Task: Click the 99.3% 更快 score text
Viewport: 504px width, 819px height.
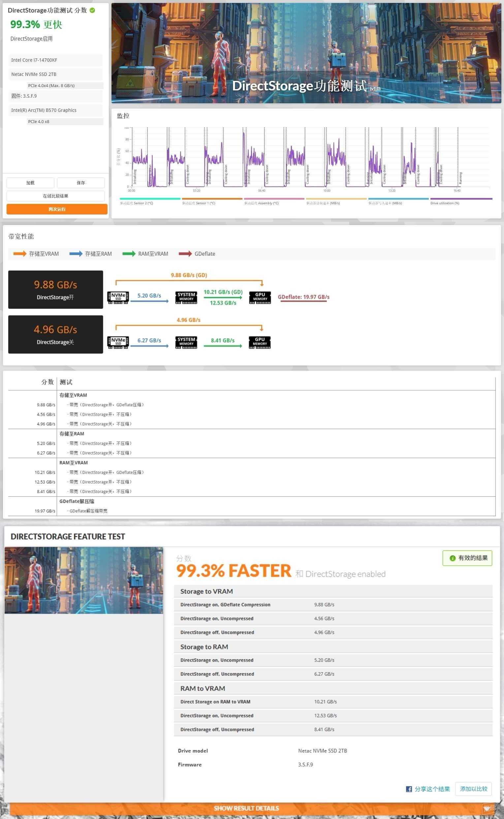Action: [x=36, y=24]
